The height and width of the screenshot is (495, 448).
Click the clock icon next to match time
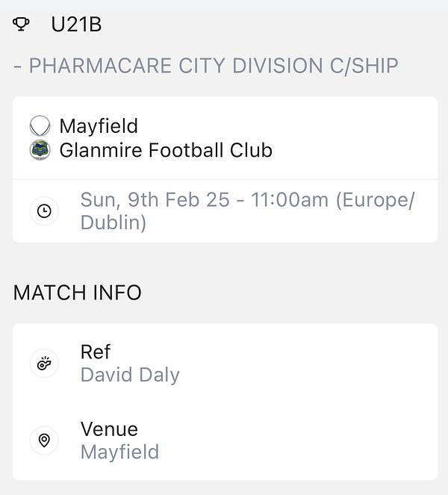[44, 211]
